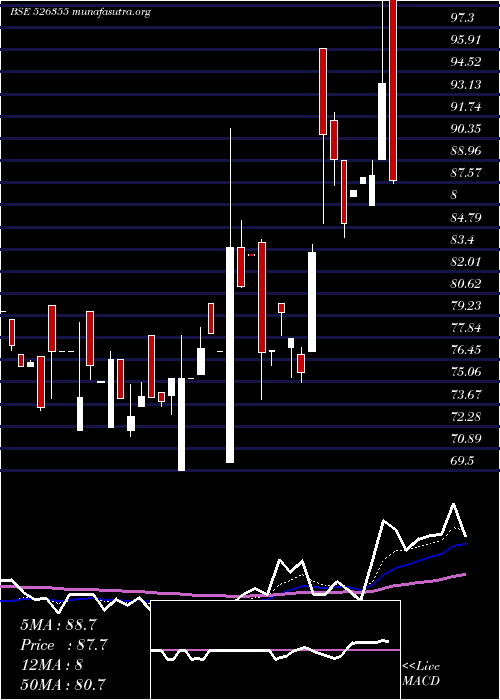
Task: Click the Price : 87.7 readout
Action: (x=64, y=645)
